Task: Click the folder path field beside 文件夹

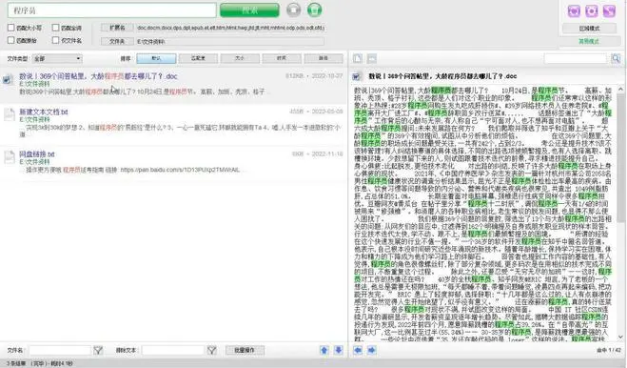Action: (230, 41)
